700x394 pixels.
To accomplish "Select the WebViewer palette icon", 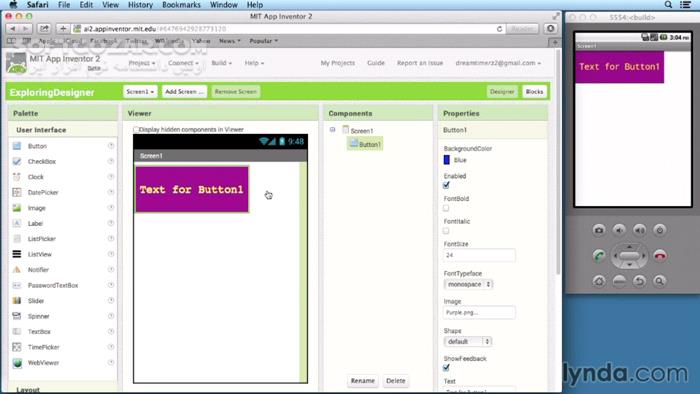I will point(17,363).
